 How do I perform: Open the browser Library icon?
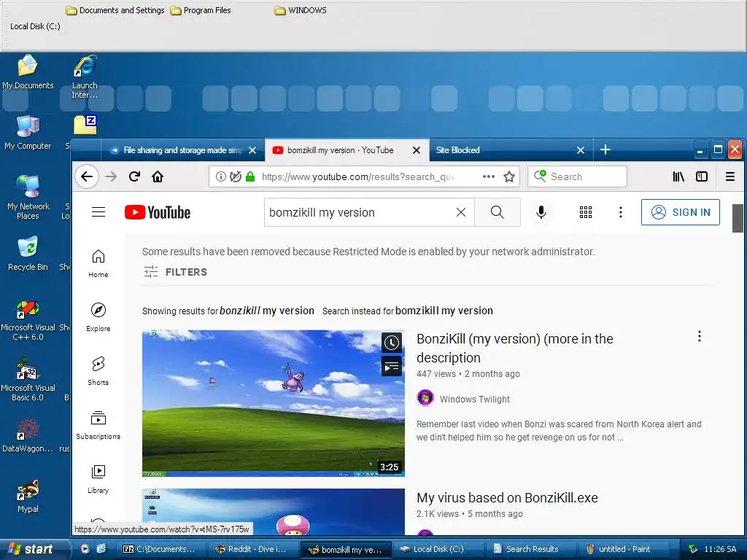point(678,176)
